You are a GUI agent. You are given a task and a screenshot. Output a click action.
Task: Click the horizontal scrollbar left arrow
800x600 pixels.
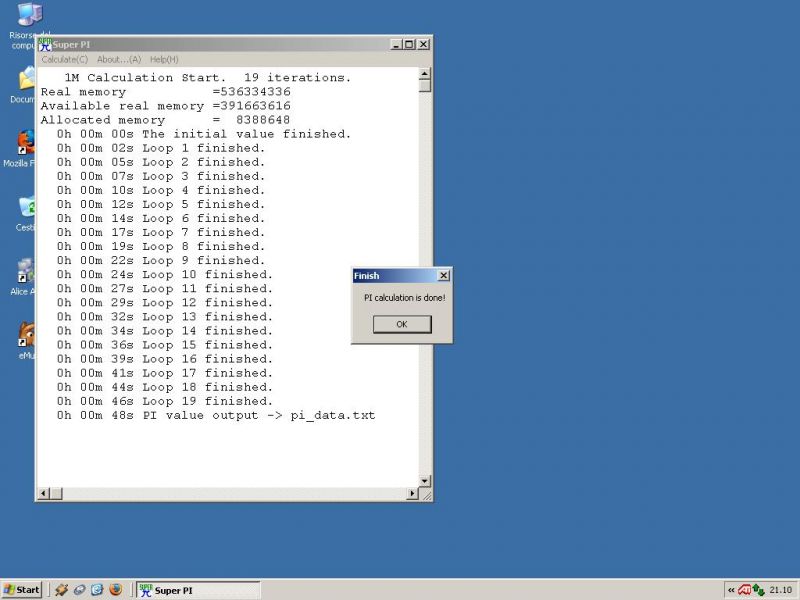point(44,493)
